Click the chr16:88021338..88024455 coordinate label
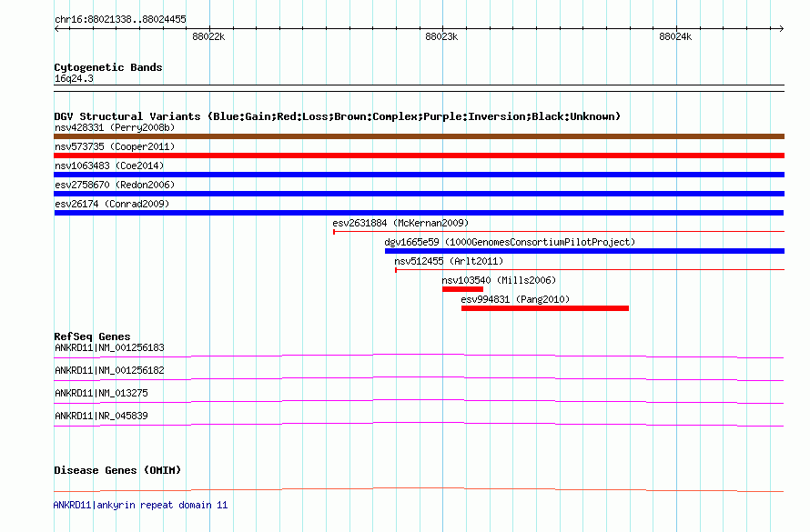This screenshot has height=532, width=810. pos(120,20)
